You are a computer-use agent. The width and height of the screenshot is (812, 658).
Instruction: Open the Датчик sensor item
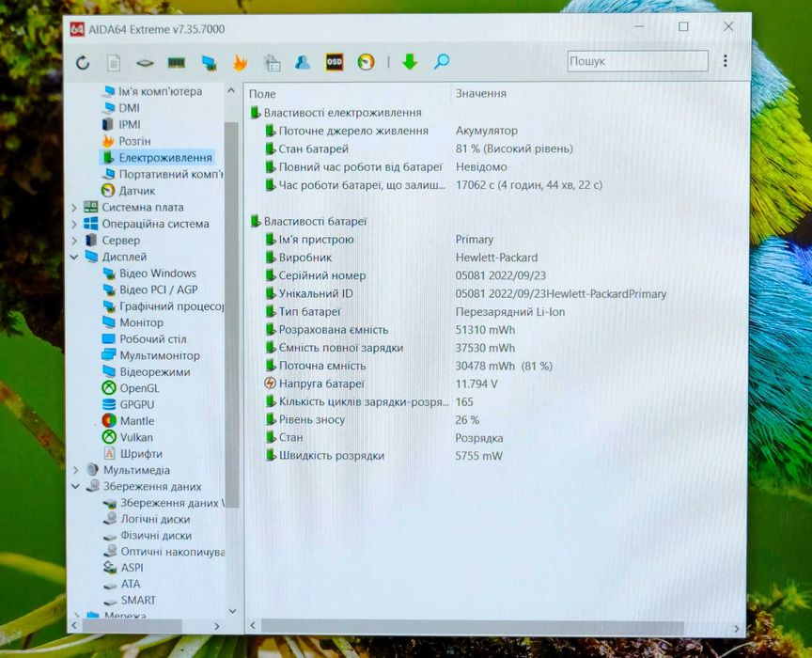(x=129, y=191)
